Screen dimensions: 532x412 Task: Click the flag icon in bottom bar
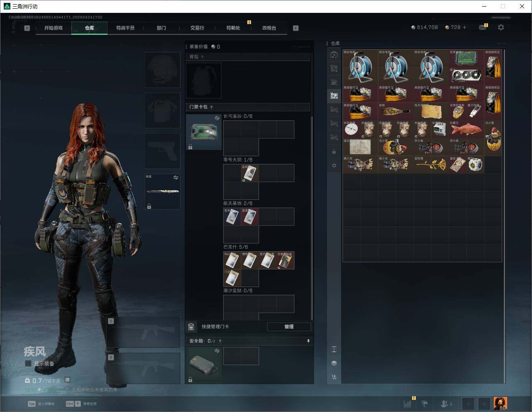(425, 403)
